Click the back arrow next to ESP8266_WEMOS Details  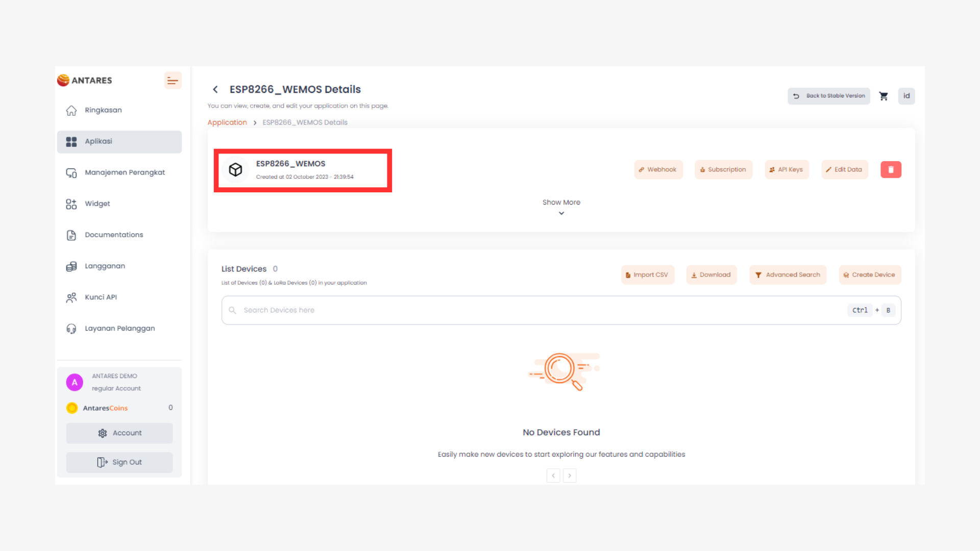tap(215, 89)
